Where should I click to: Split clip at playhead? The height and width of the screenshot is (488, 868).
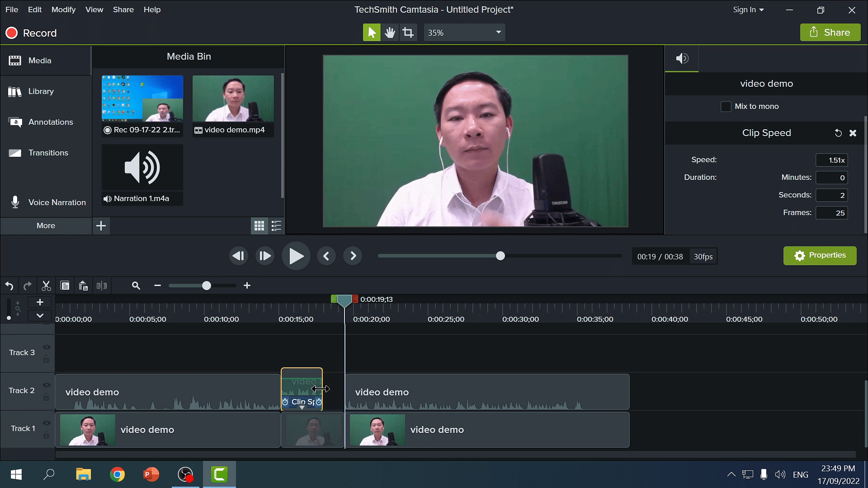102,286
